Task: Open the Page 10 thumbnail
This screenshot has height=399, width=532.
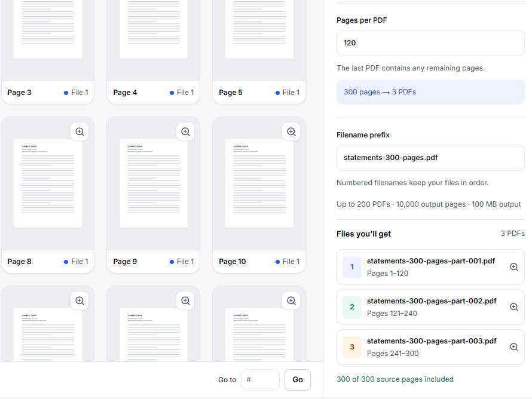Action: coord(259,183)
